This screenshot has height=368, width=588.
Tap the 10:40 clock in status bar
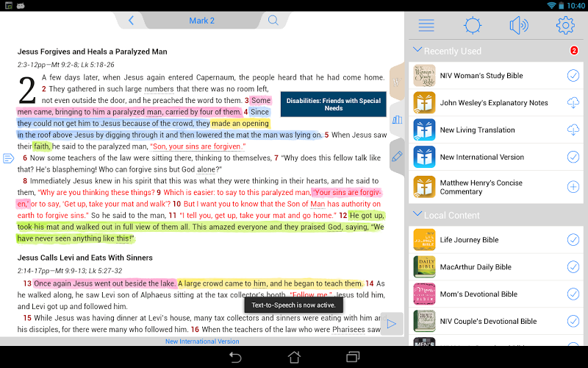576,5
